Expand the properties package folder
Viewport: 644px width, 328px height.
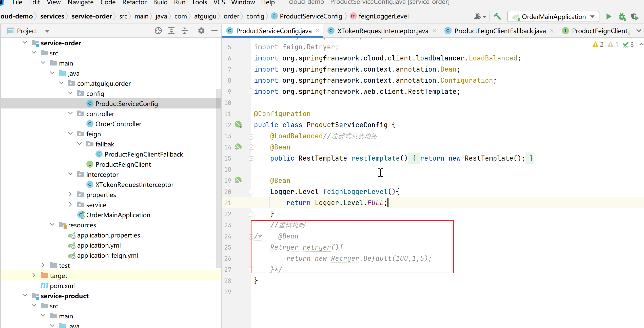point(70,194)
